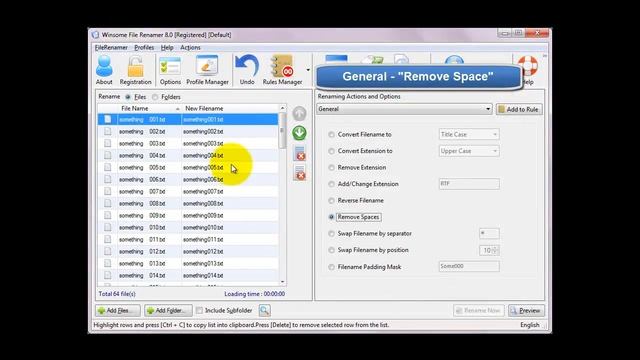Select the something 003.txt row
The height and width of the screenshot is (360, 640).
point(188,144)
